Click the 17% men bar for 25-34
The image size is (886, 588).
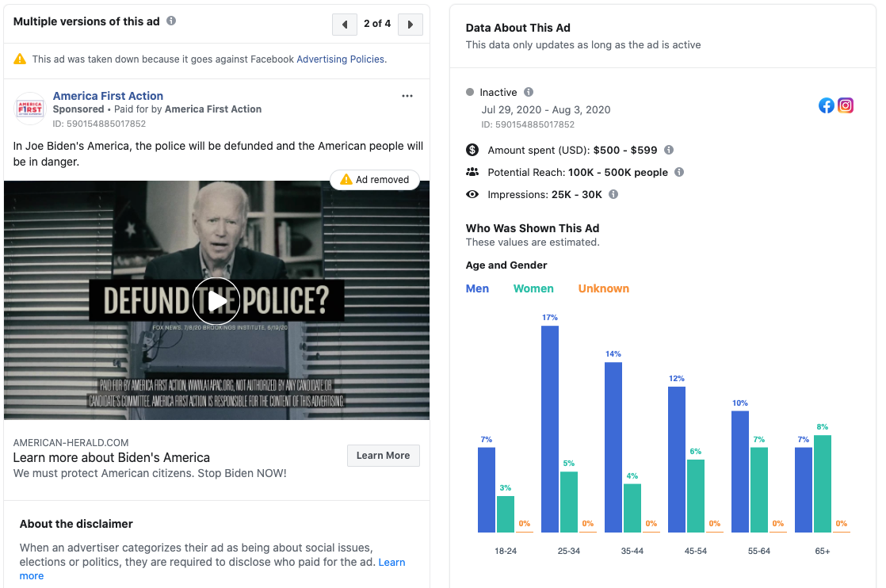click(550, 428)
